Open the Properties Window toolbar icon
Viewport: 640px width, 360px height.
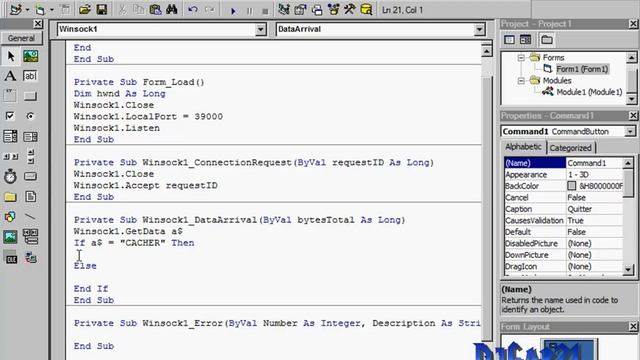300,9
